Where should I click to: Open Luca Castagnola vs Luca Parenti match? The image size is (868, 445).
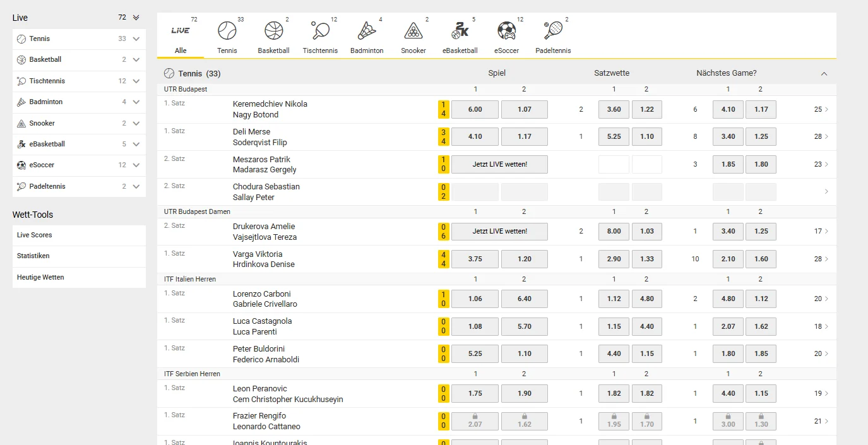[x=263, y=326]
